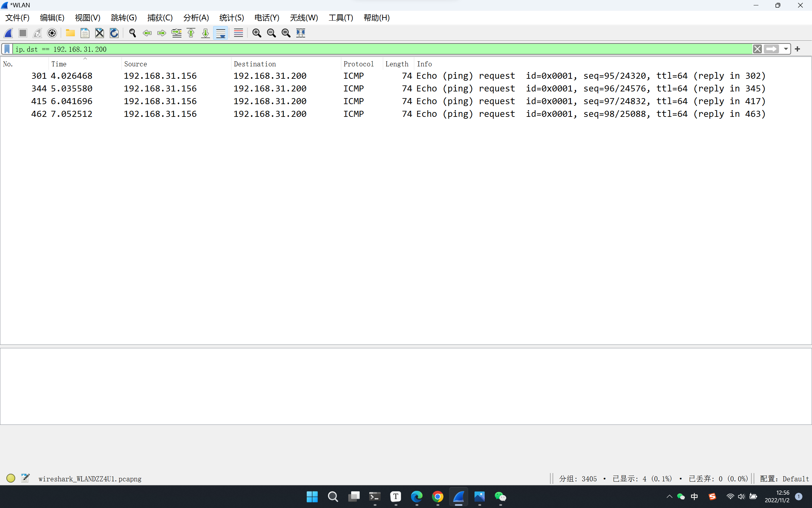Image resolution: width=812 pixels, height=508 pixels.
Task: Open the 无线(W) menu
Action: [x=304, y=18]
